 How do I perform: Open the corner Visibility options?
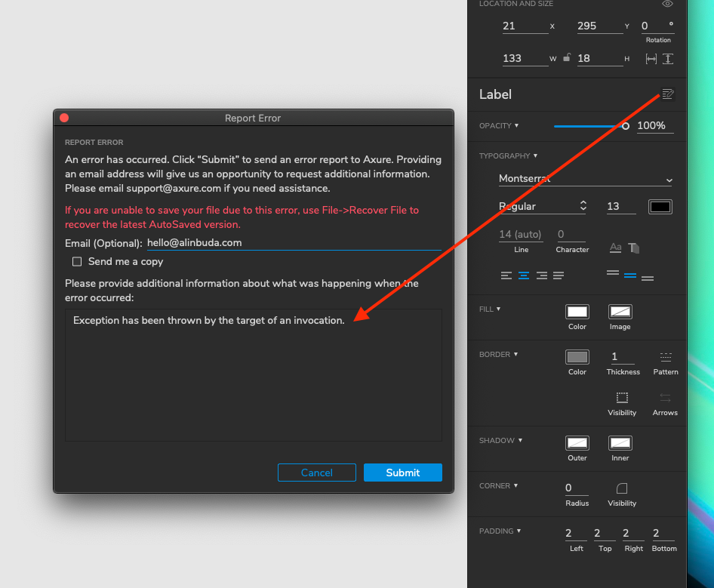point(622,488)
